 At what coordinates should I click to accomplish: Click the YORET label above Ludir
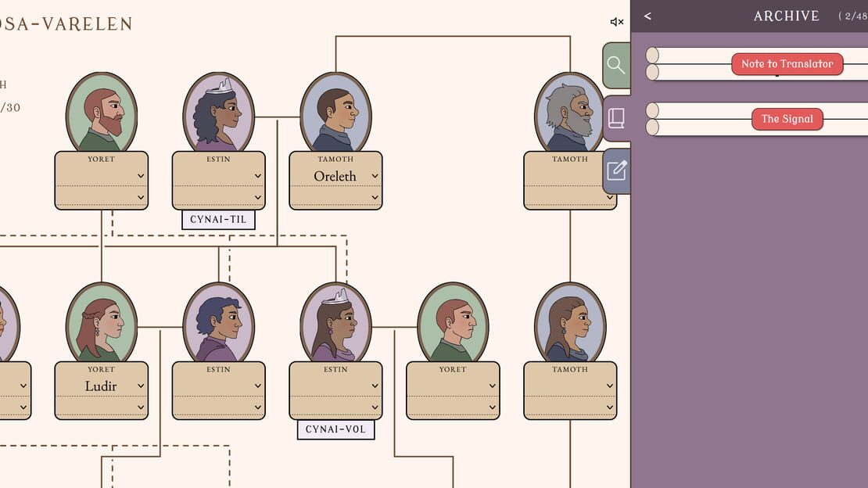[x=102, y=369]
